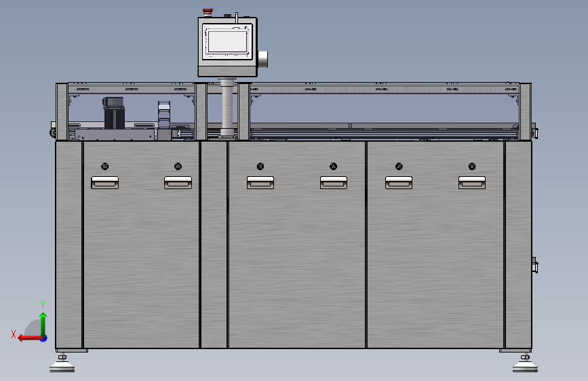Click the green Y-axis arrow of the triad
This screenshot has width=588, height=381.
[43, 325]
